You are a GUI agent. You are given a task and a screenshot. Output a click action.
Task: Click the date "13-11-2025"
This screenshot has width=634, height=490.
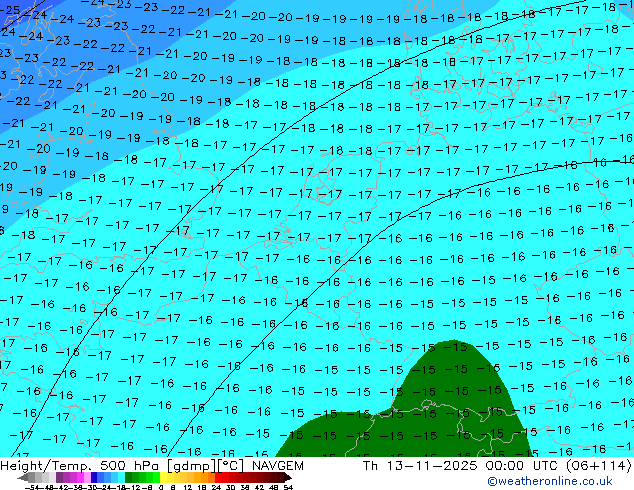[431, 466]
